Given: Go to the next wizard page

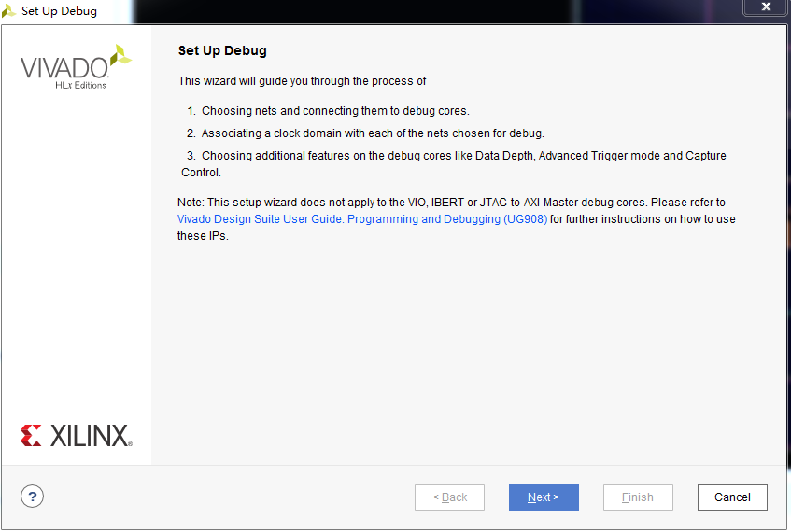Looking at the screenshot, I should pos(544,497).
